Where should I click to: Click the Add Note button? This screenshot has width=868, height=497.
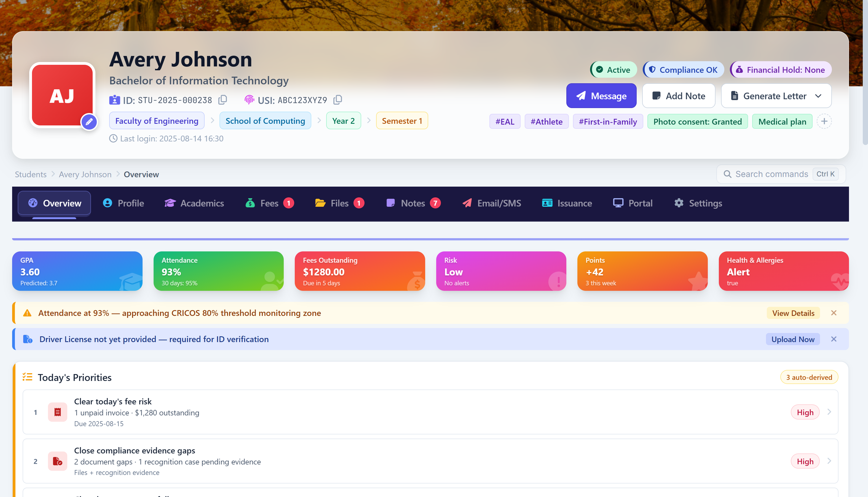tap(679, 96)
